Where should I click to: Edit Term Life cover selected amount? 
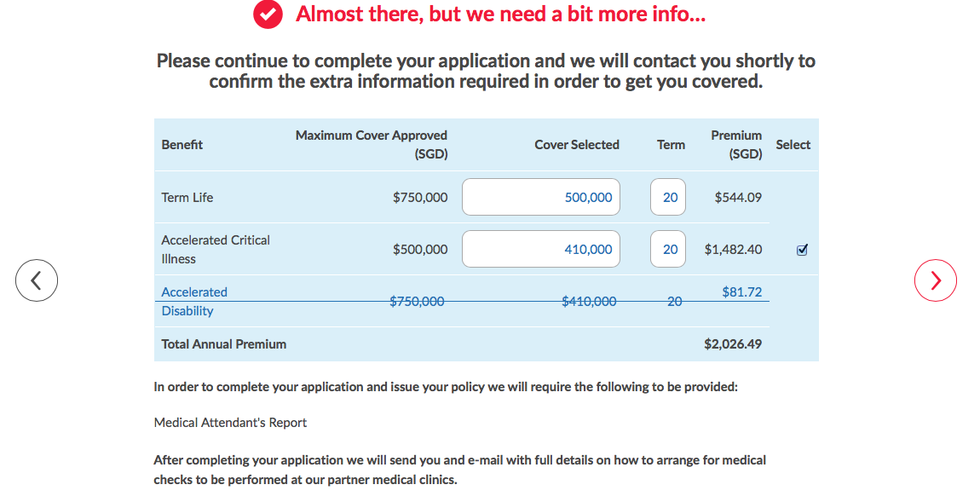[541, 197]
